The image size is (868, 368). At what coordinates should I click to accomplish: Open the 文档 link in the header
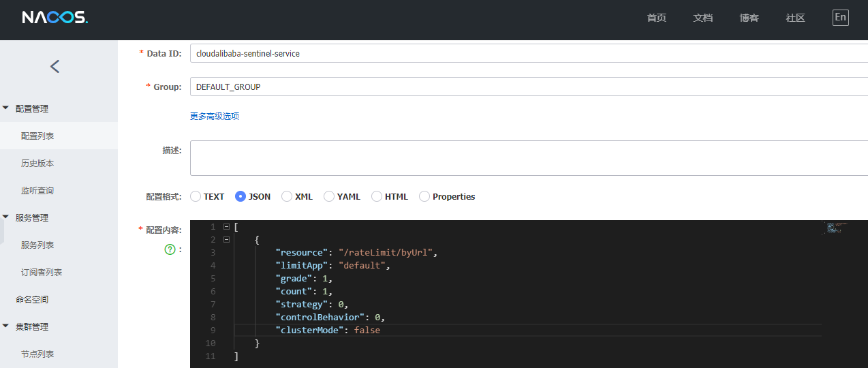(x=702, y=18)
